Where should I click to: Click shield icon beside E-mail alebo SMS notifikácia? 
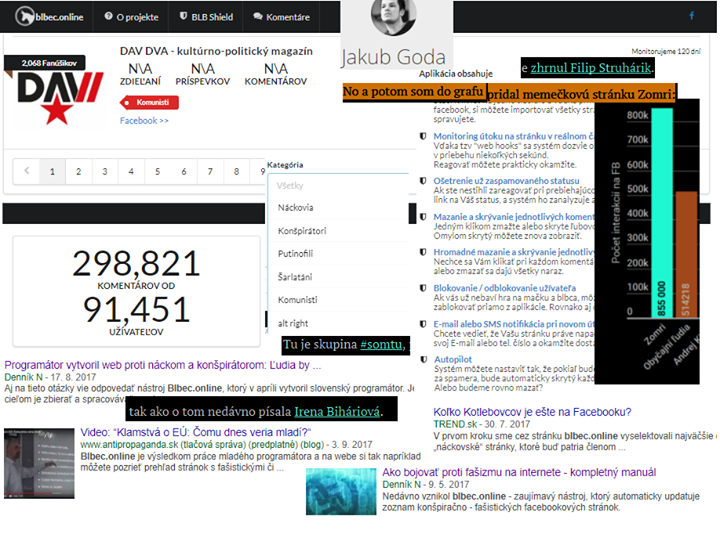pyautogui.click(x=423, y=324)
